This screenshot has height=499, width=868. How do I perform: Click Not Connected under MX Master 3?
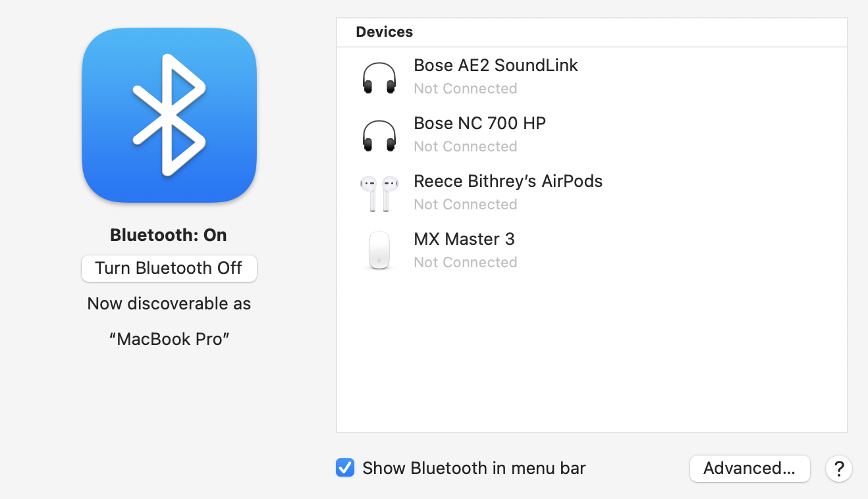pos(466,262)
